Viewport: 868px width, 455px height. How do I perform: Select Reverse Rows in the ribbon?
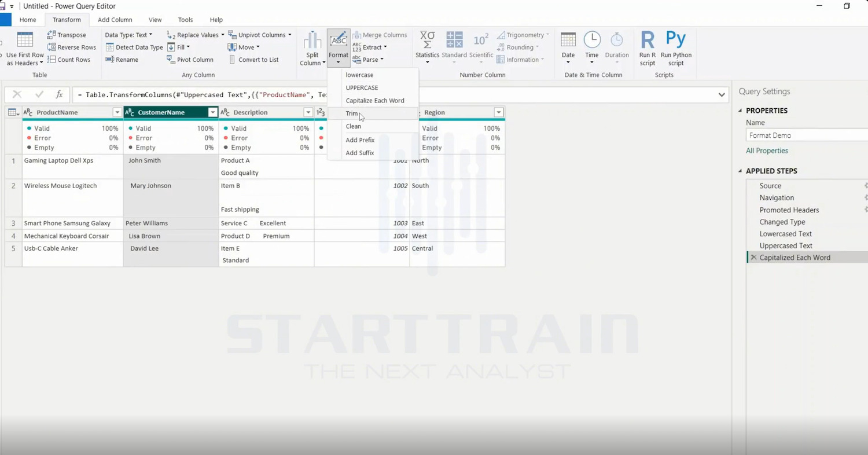(72, 47)
